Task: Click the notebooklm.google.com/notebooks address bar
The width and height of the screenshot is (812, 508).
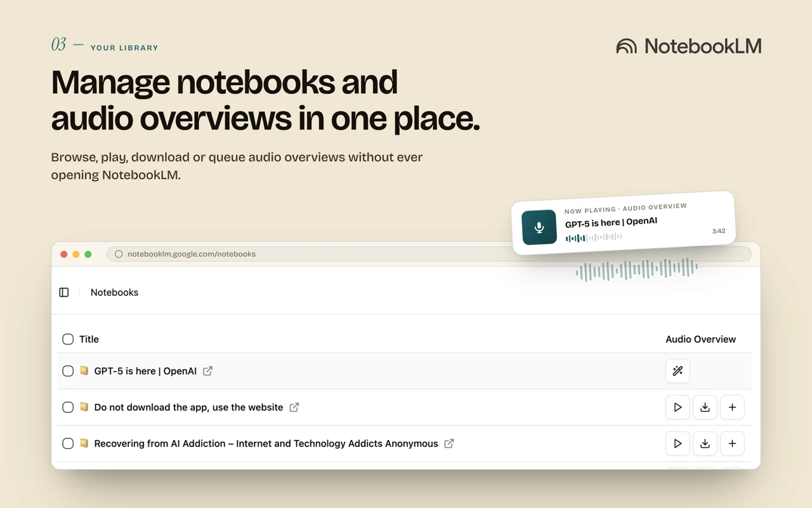Action: click(x=429, y=254)
